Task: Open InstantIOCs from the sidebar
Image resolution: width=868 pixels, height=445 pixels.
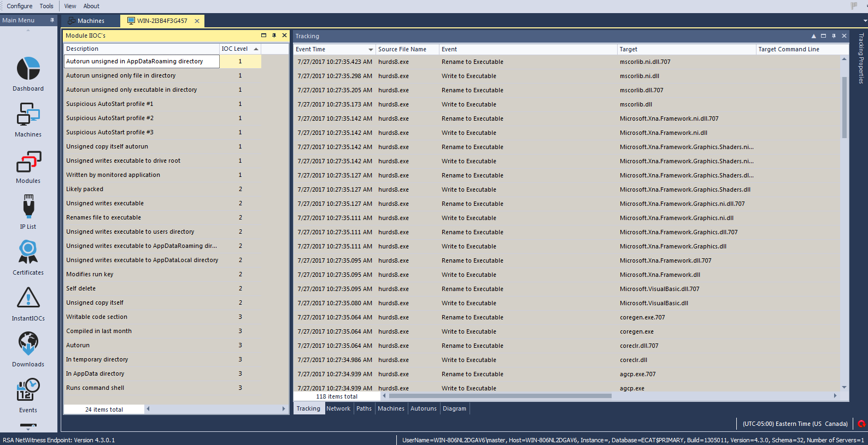Action: (28, 304)
